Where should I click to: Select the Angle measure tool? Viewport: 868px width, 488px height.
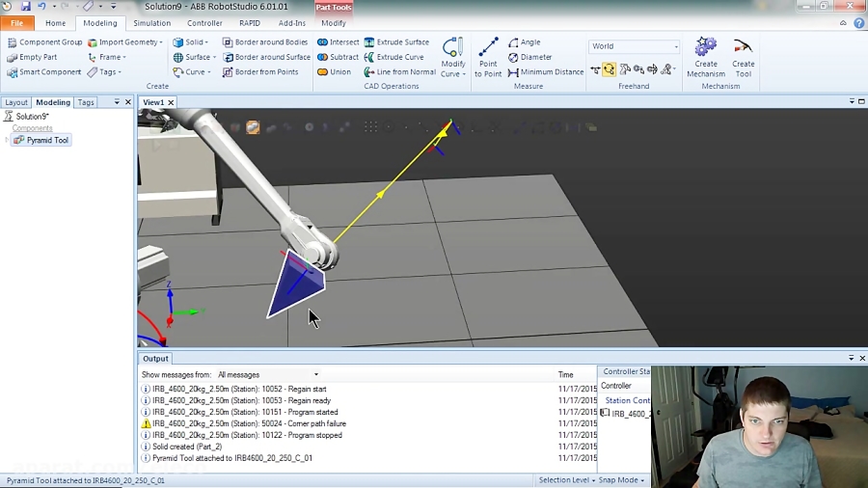point(525,42)
